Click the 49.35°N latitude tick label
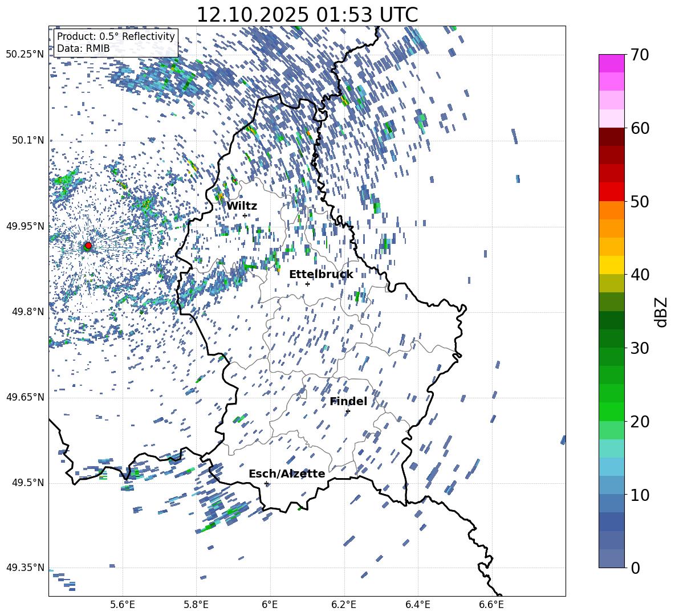This screenshot has width=675, height=616. pos(25,568)
